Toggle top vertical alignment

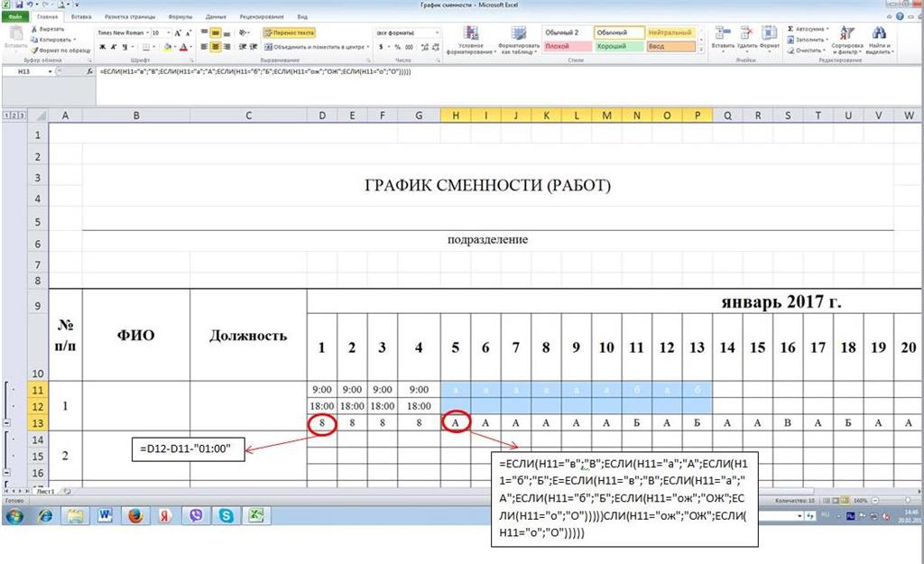pyautogui.click(x=205, y=33)
